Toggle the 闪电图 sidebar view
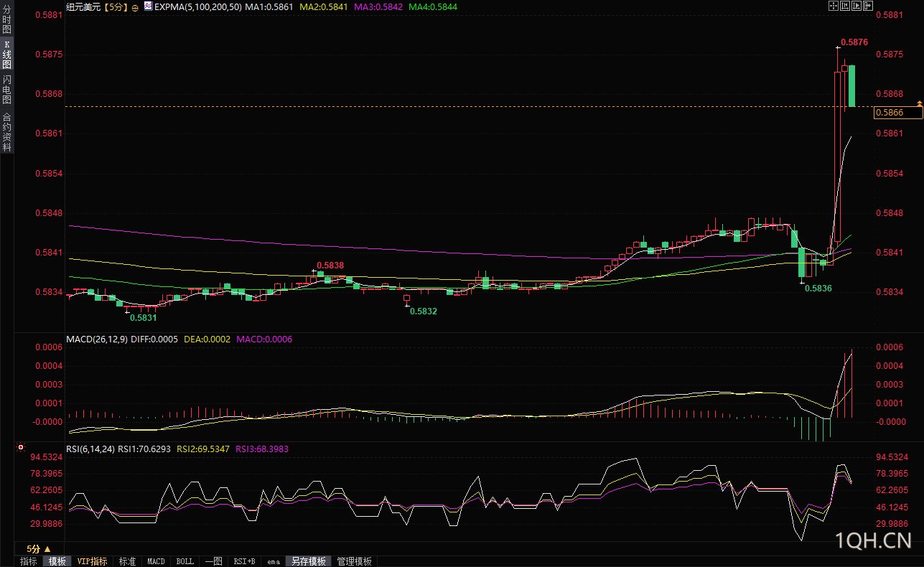 coord(7,89)
